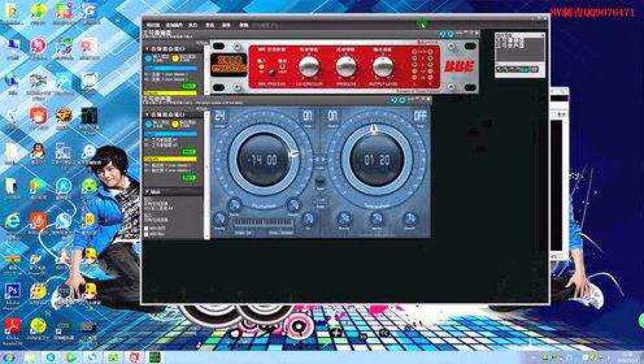The image size is (644, 364).
Task: Switch off the ON toggle above the left knob
Action: click(308, 115)
